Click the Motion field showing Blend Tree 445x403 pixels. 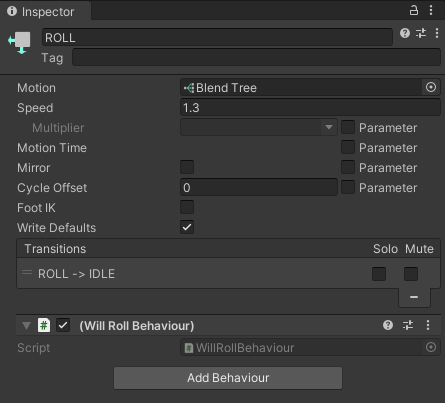pos(310,87)
